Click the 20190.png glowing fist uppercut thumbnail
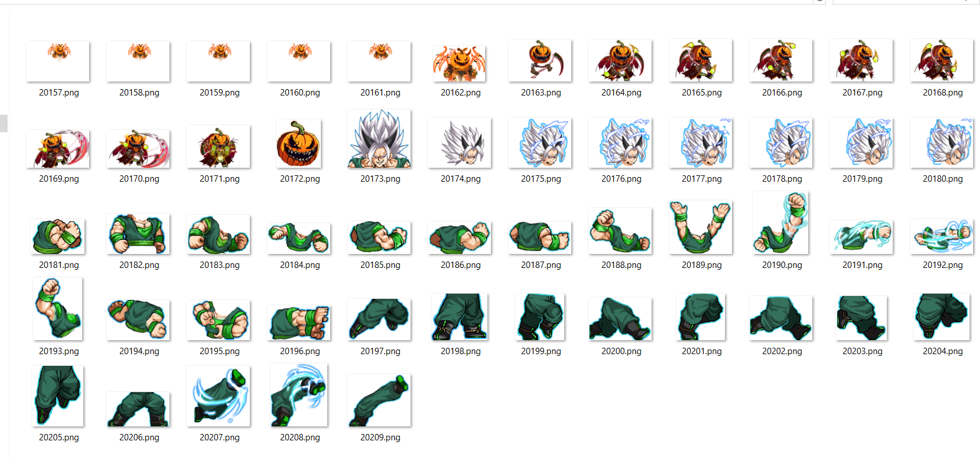The height and width of the screenshot is (459, 980). tap(781, 223)
